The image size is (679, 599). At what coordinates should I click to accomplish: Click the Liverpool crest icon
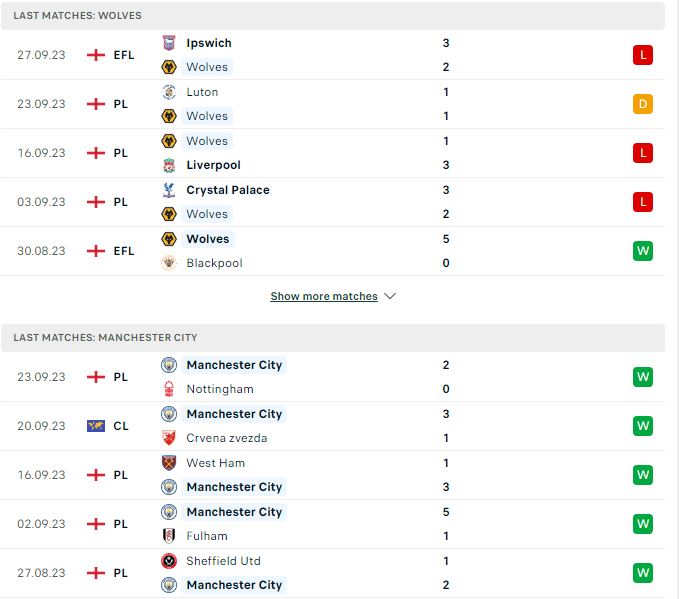(169, 165)
